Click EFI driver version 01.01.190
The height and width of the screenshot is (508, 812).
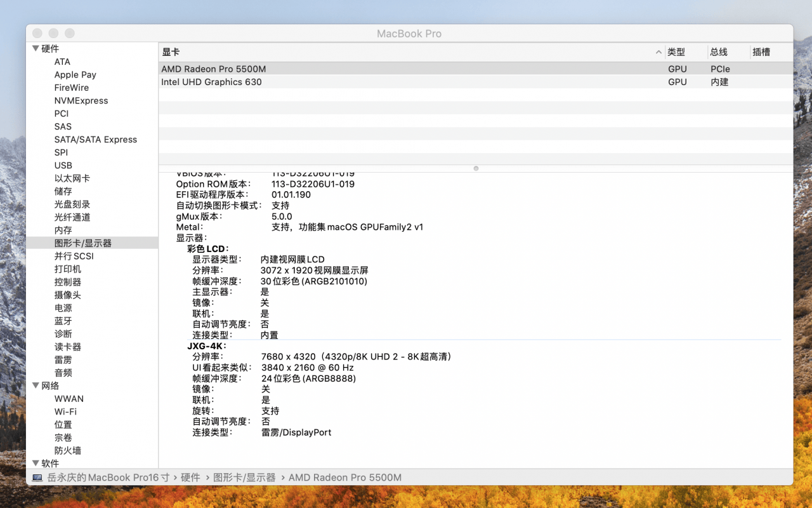291,195
